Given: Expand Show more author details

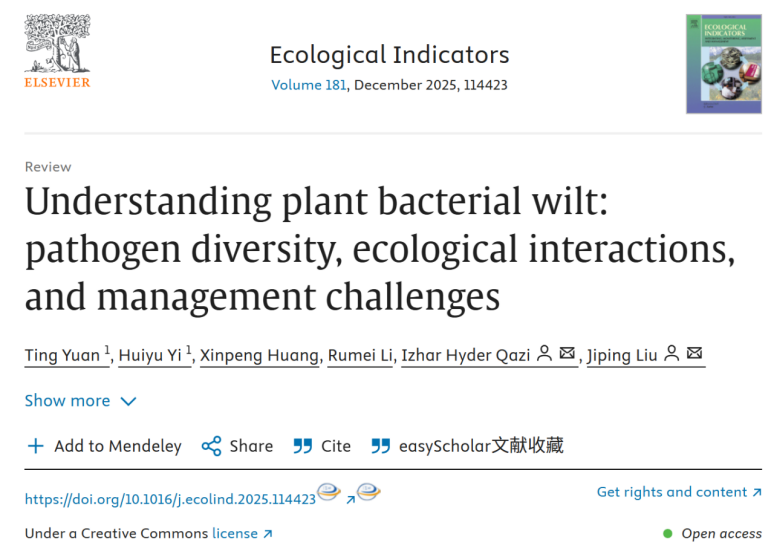Looking at the screenshot, I should point(80,401).
